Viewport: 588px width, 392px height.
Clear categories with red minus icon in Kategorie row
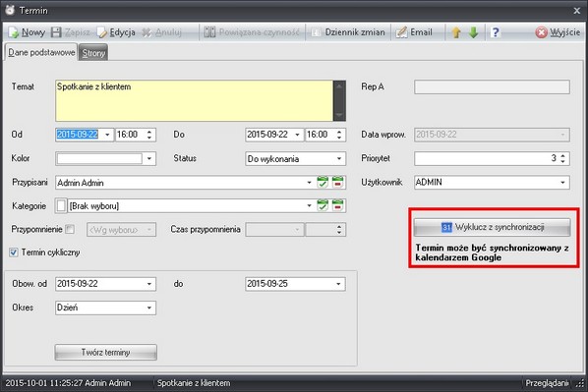(x=338, y=205)
